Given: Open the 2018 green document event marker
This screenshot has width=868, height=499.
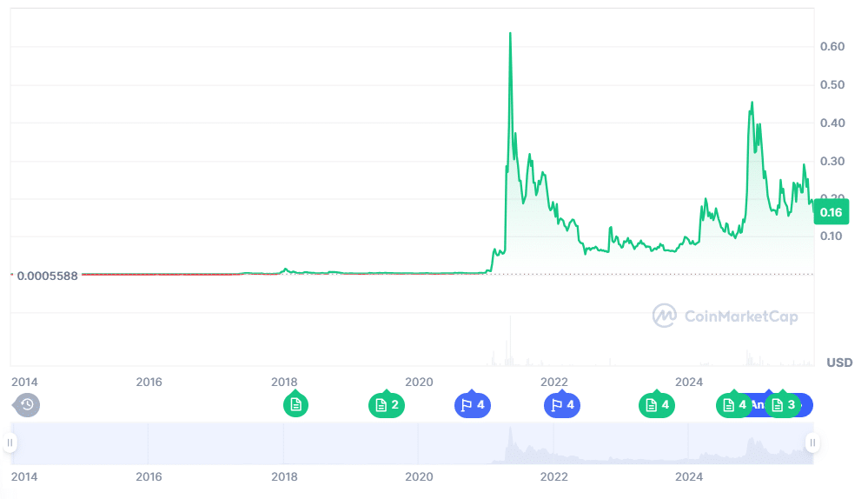Looking at the screenshot, I should [x=295, y=404].
